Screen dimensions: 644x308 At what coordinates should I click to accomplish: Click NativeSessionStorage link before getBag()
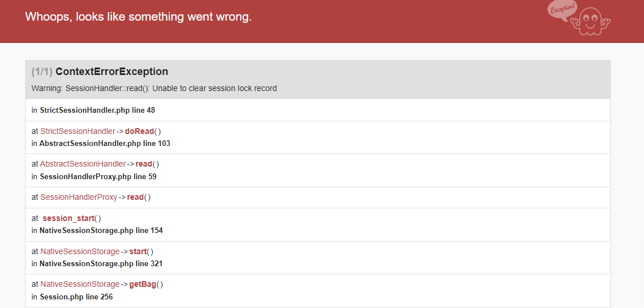(x=80, y=284)
